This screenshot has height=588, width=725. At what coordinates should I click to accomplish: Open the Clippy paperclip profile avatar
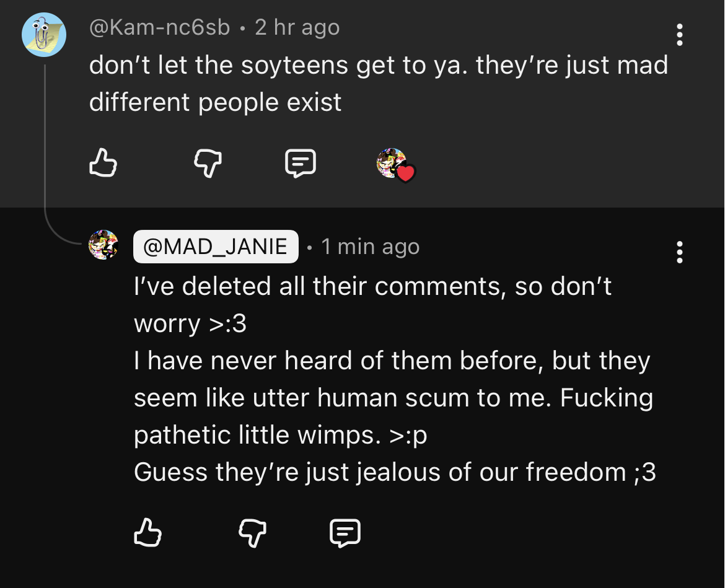tap(44, 35)
